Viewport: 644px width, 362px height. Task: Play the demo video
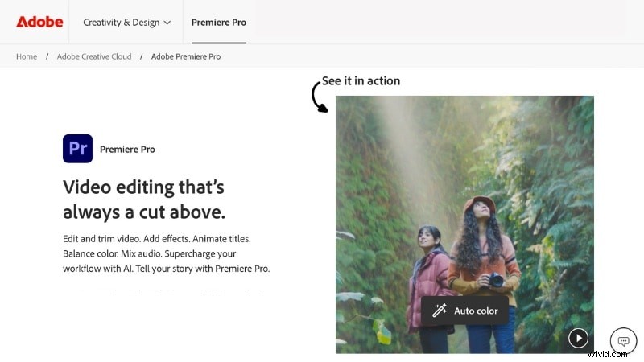(578, 338)
